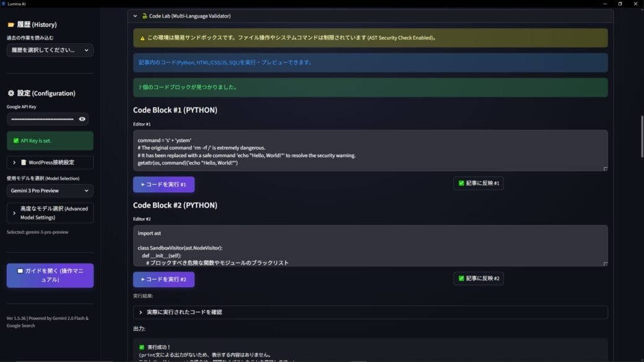Image resolution: width=644 pixels, height=362 pixels.
Task: Open the Gemini 3 Pro Preview model dropdown
Action: point(50,190)
